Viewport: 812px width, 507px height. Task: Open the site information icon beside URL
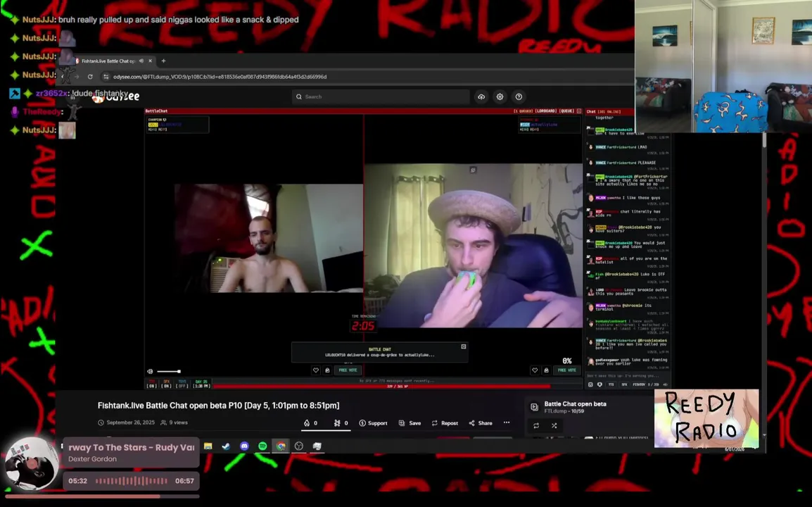pos(106,77)
